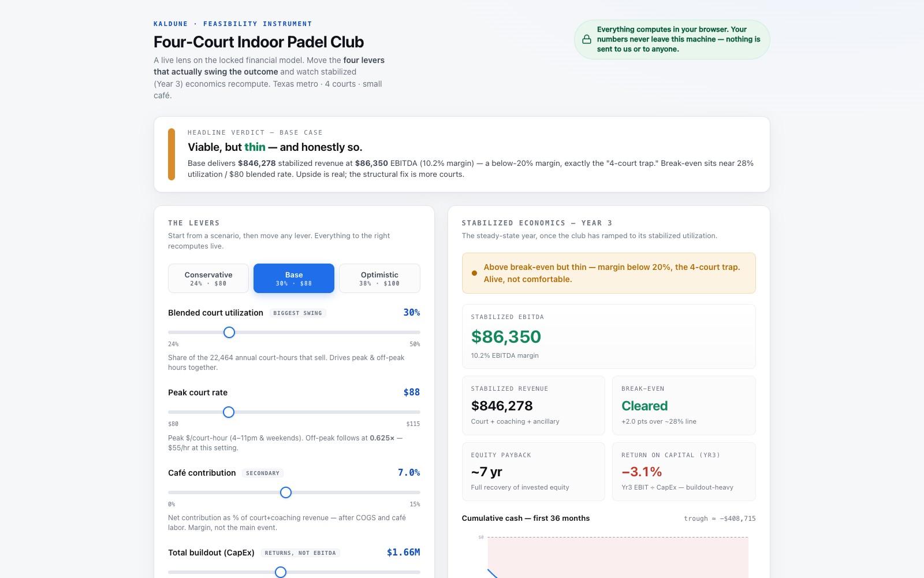Image resolution: width=924 pixels, height=578 pixels.
Task: Click the 50% maximum utilization label
Action: click(415, 344)
